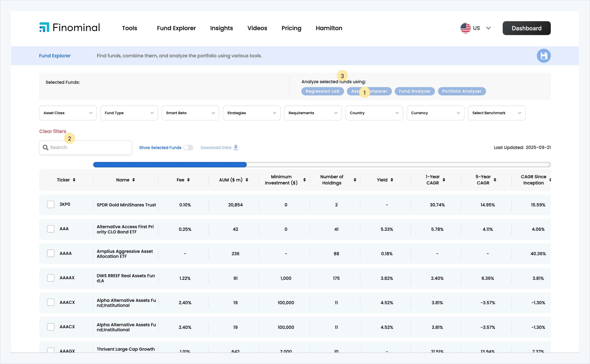Click SPDR Gold MiniShares Trust name
Screen dimensions: 590x364
[x=126, y=205]
